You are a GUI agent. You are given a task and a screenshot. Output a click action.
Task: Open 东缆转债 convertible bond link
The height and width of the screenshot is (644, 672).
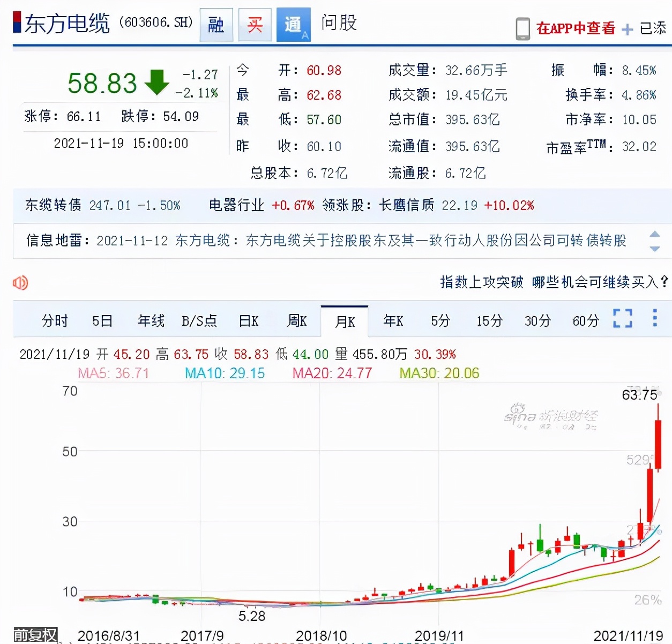pyautogui.click(x=53, y=205)
